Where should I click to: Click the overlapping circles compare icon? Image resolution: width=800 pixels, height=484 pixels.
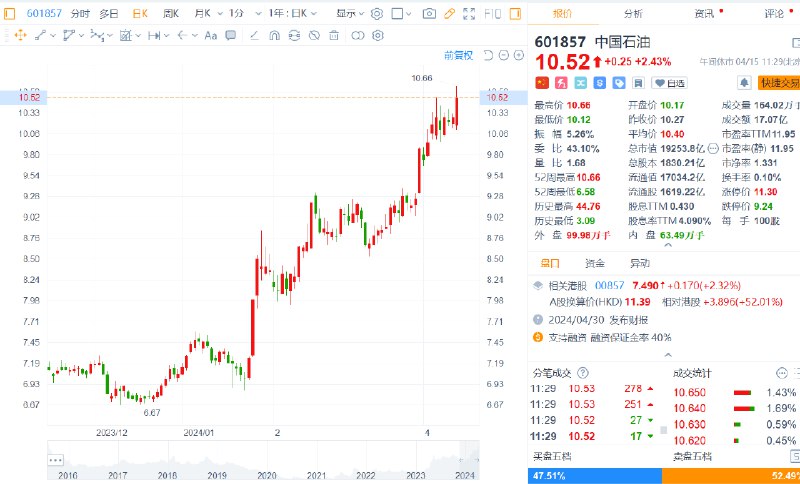coord(358,35)
